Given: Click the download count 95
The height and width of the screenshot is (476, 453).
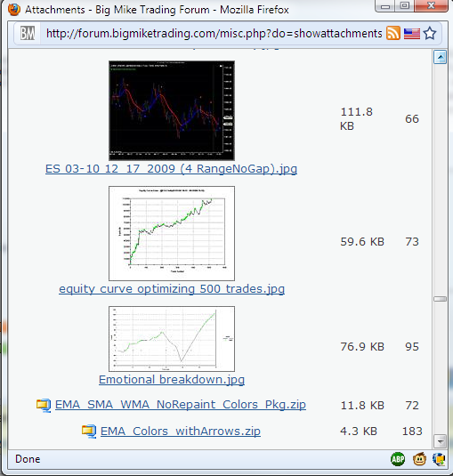Looking at the screenshot, I should click(412, 346).
